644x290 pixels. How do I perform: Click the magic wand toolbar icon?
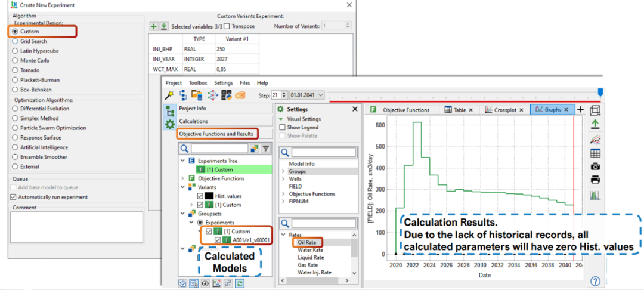pyautogui.click(x=169, y=95)
